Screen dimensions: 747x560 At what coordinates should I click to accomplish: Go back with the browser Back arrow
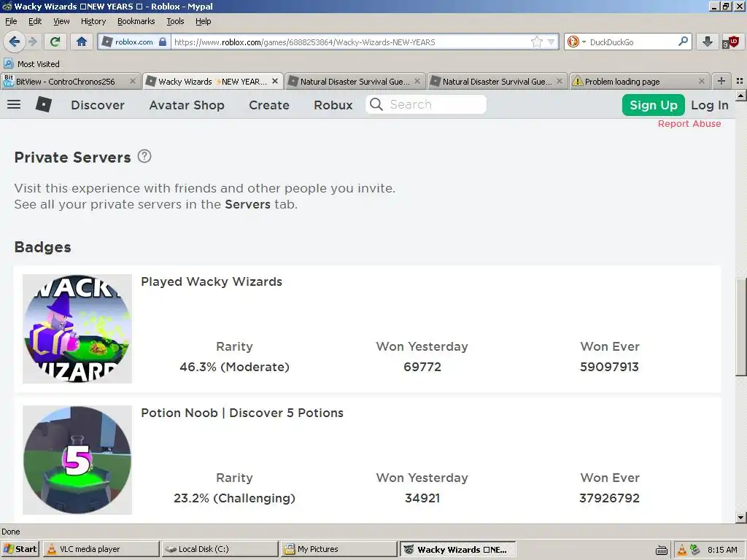(14, 42)
